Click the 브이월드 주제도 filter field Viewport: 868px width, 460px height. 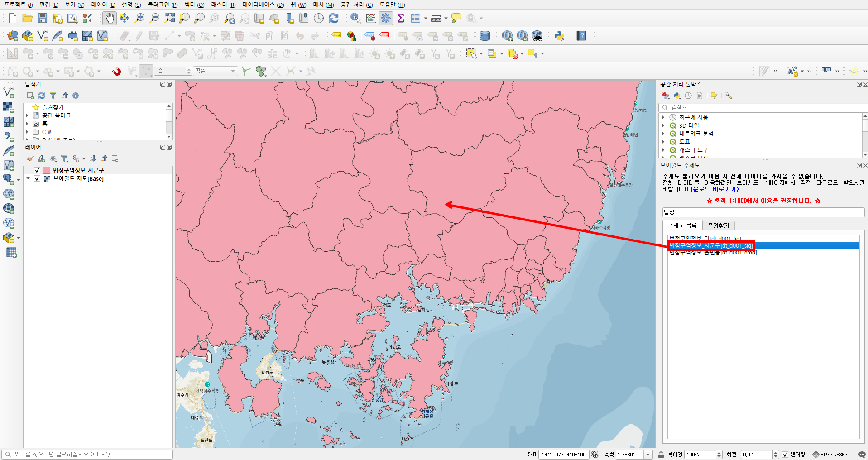(763, 212)
